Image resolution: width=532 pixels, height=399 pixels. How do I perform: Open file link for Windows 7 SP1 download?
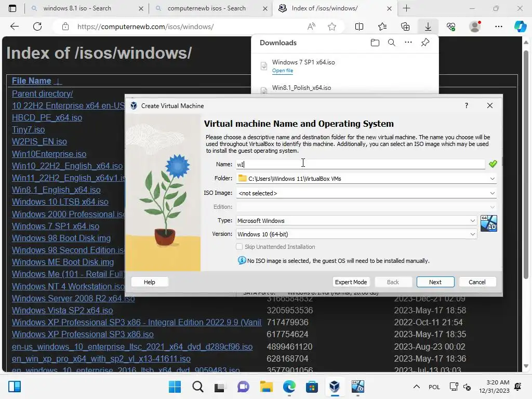click(282, 71)
